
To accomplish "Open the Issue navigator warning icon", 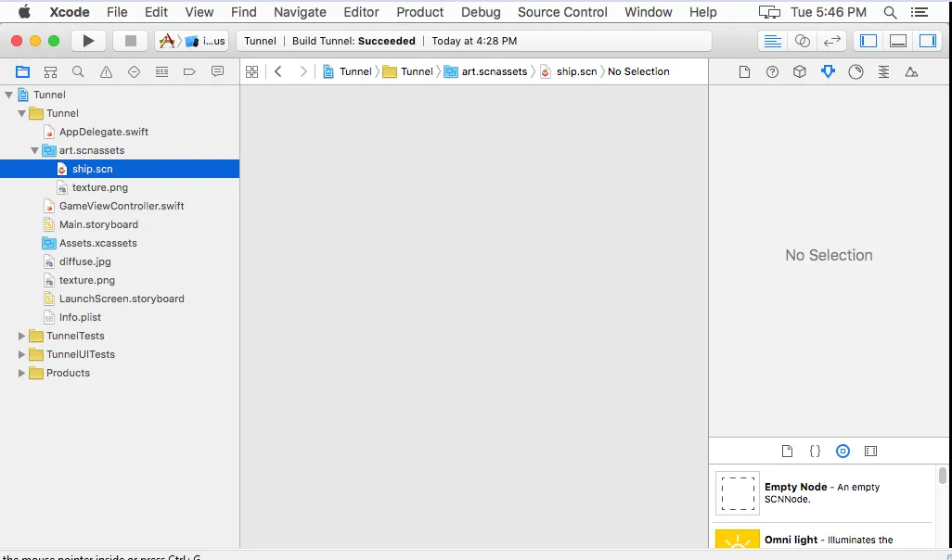I will click(x=107, y=71).
